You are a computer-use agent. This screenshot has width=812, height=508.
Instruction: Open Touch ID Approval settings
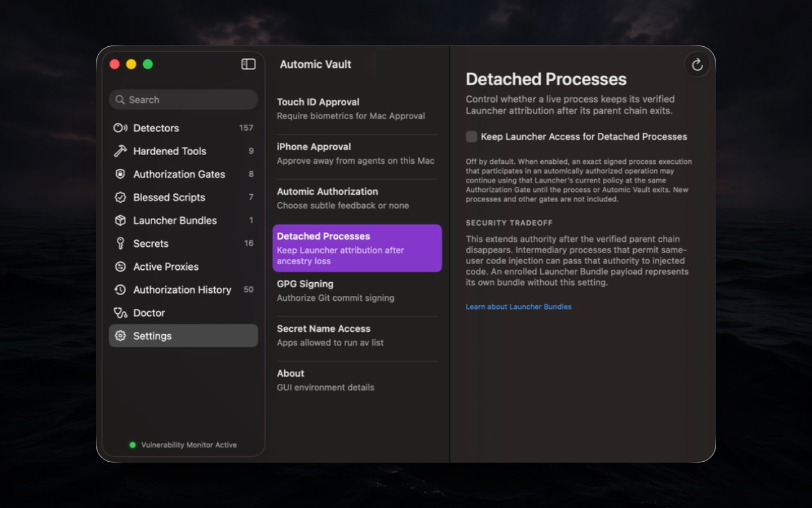[357, 109]
